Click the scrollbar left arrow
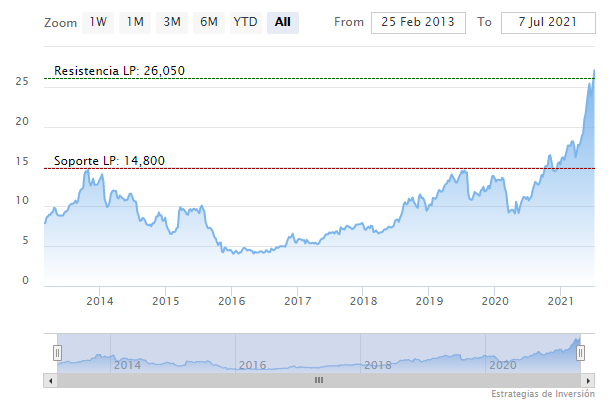 point(50,380)
